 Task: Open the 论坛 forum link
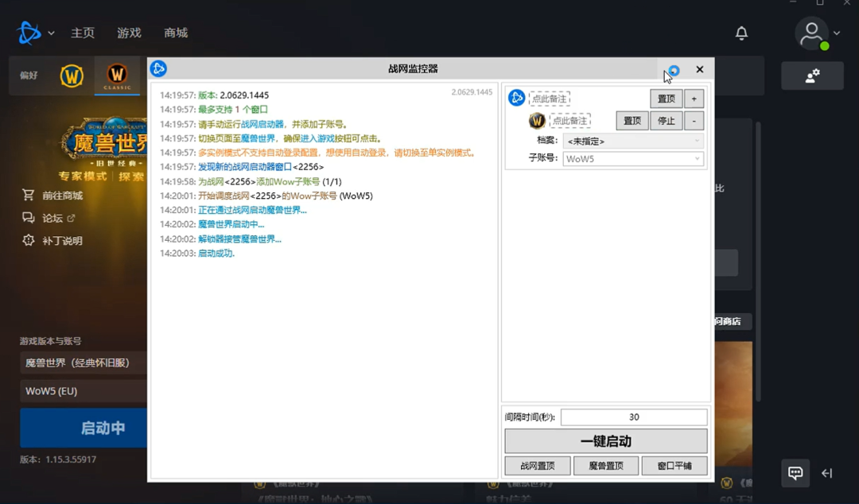[52, 218]
